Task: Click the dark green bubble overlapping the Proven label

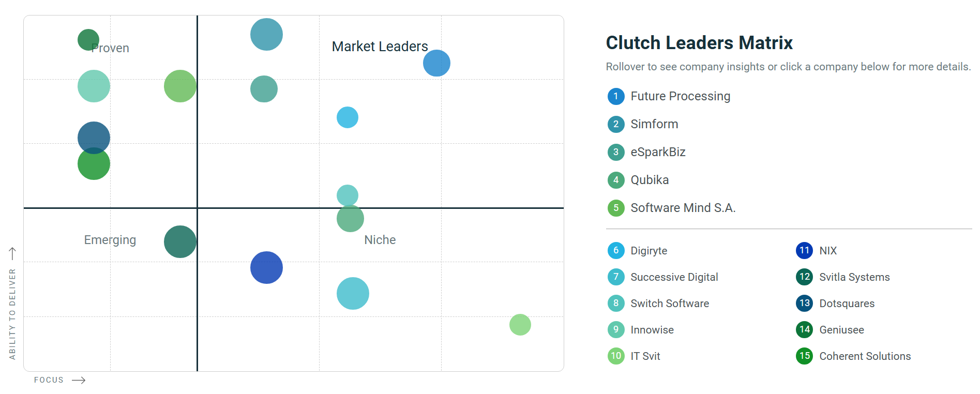Action: 87,39
